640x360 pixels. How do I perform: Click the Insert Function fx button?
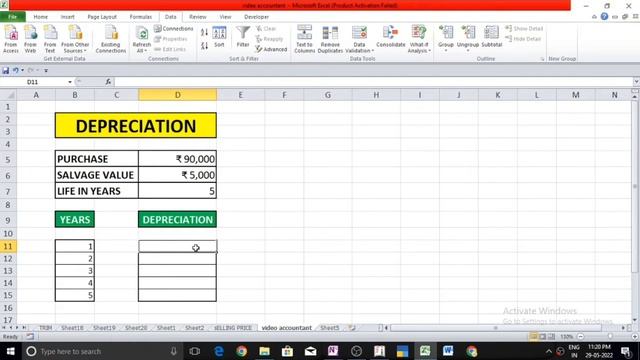click(108, 82)
